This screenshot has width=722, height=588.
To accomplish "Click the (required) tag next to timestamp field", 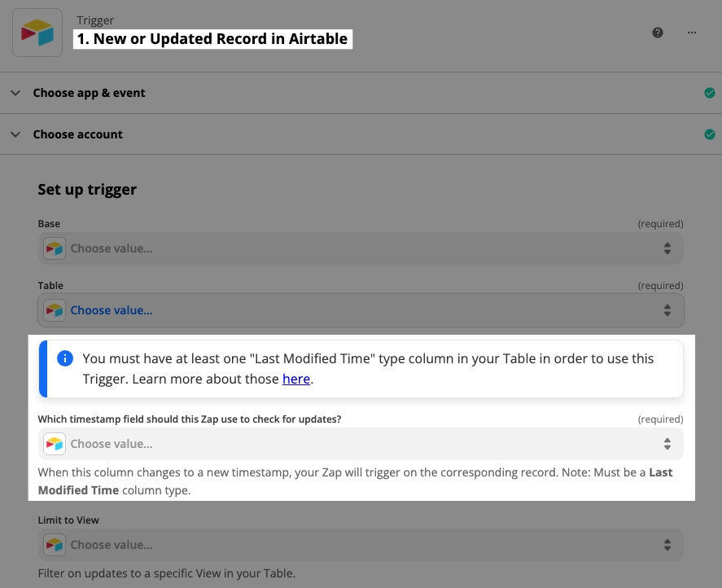I will (x=660, y=419).
